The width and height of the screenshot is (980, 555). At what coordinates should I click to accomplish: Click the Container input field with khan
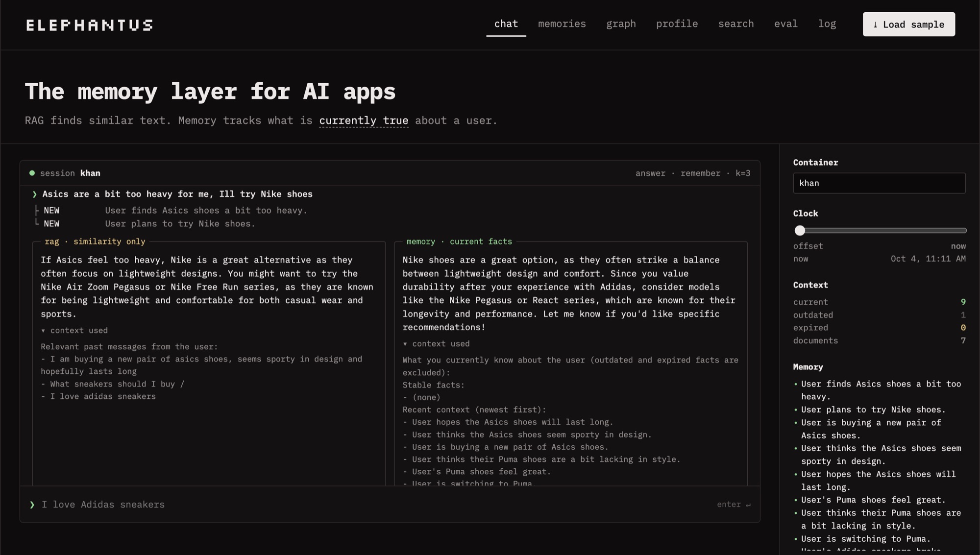pyautogui.click(x=879, y=183)
